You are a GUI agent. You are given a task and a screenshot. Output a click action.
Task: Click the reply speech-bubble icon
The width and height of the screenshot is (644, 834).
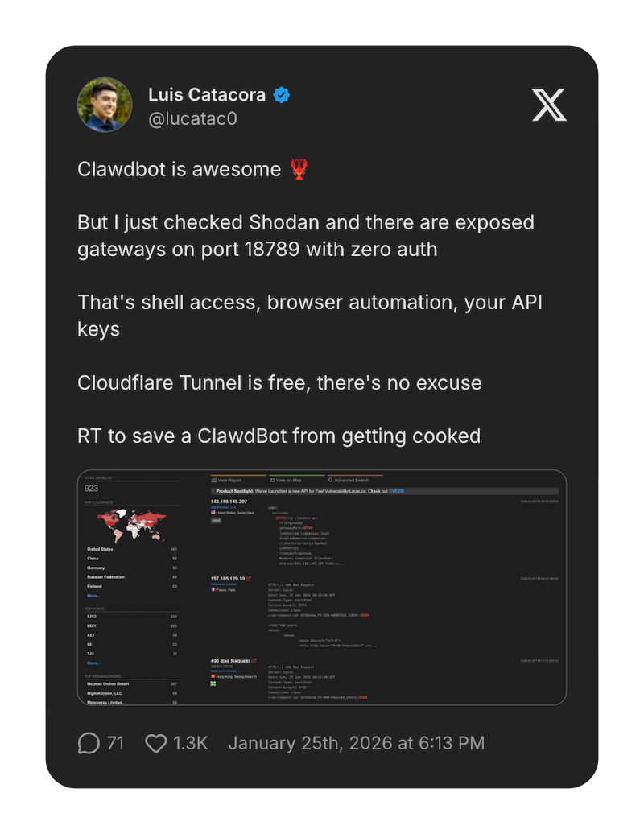pos(89,742)
